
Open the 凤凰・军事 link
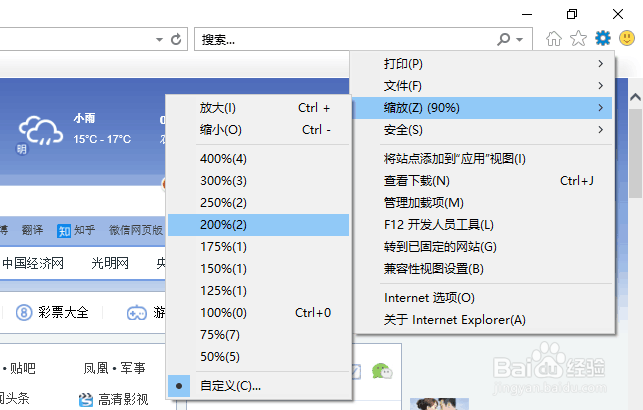(114, 368)
